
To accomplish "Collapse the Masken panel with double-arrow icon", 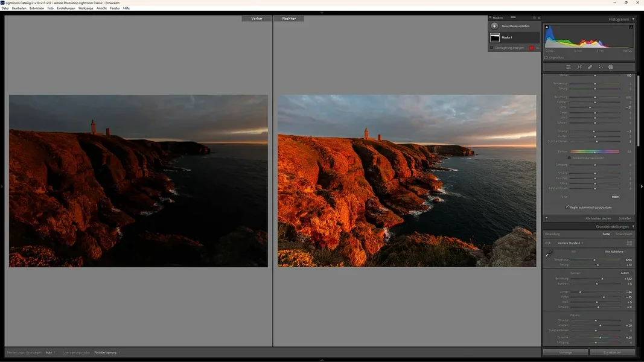I will pos(538,18).
